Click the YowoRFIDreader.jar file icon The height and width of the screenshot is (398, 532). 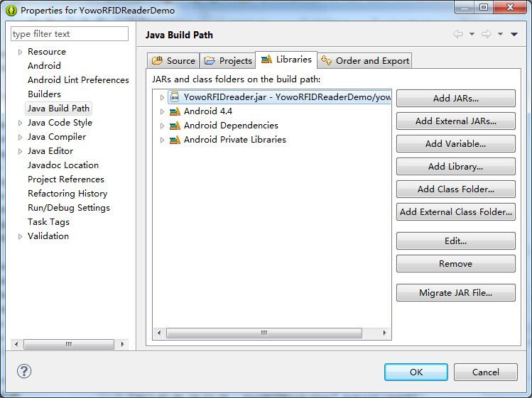(175, 97)
